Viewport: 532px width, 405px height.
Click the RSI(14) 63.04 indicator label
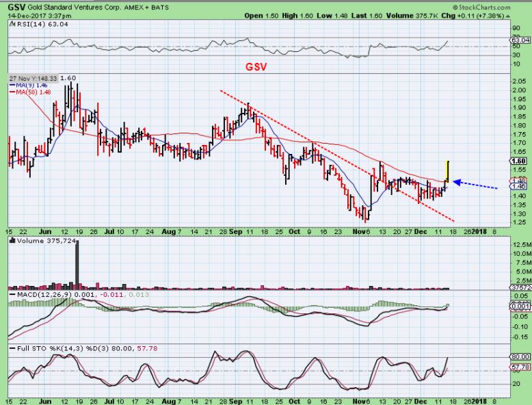(x=42, y=24)
